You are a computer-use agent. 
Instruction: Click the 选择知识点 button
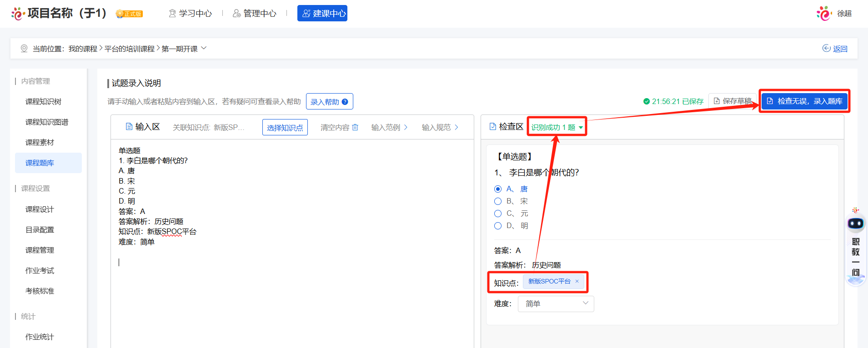[285, 128]
